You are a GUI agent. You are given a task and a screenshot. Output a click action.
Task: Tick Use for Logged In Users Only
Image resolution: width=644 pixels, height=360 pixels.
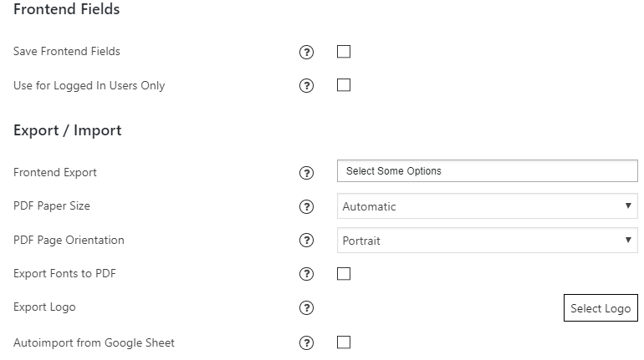click(x=344, y=85)
